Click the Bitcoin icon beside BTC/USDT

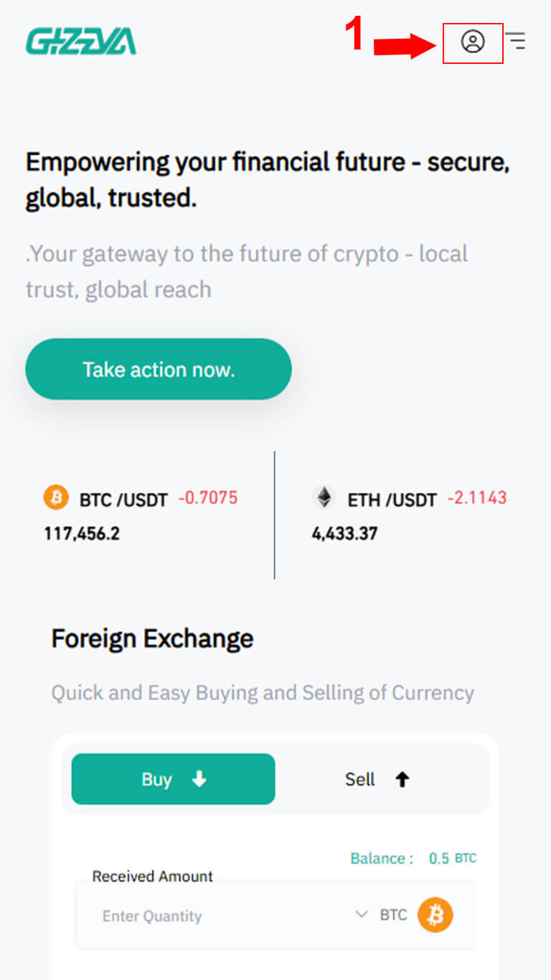coord(56,497)
